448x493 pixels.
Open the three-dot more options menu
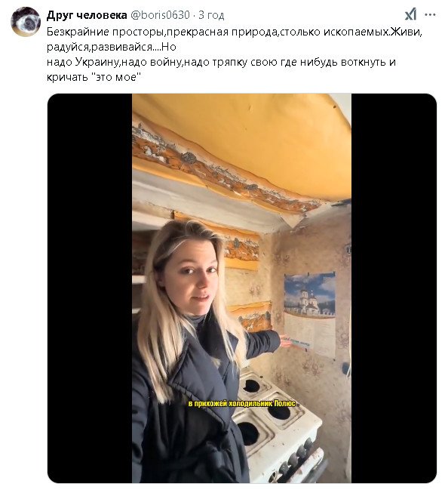pos(430,15)
